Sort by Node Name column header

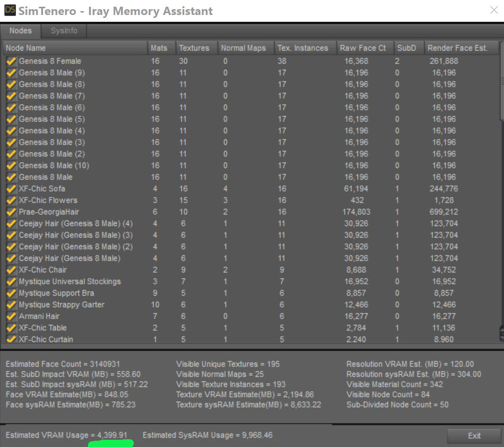point(75,48)
